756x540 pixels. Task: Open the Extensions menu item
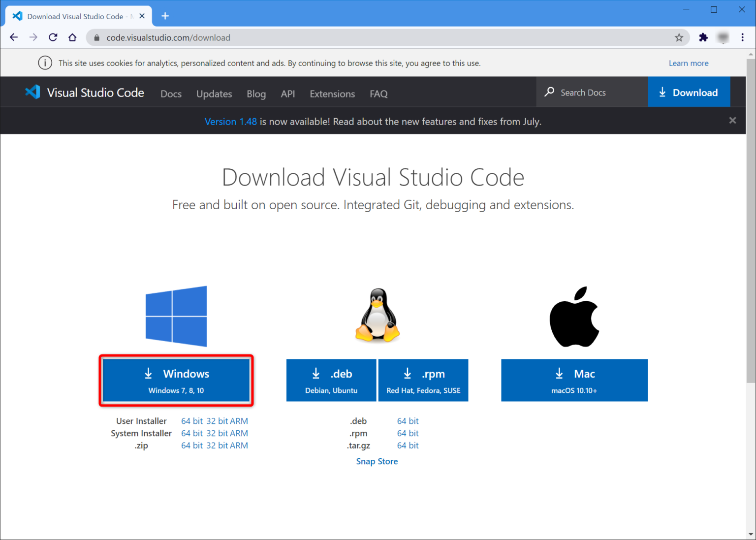click(332, 94)
